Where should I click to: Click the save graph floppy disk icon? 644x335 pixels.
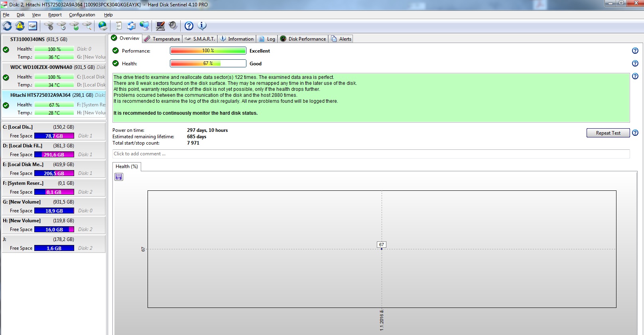(x=119, y=176)
